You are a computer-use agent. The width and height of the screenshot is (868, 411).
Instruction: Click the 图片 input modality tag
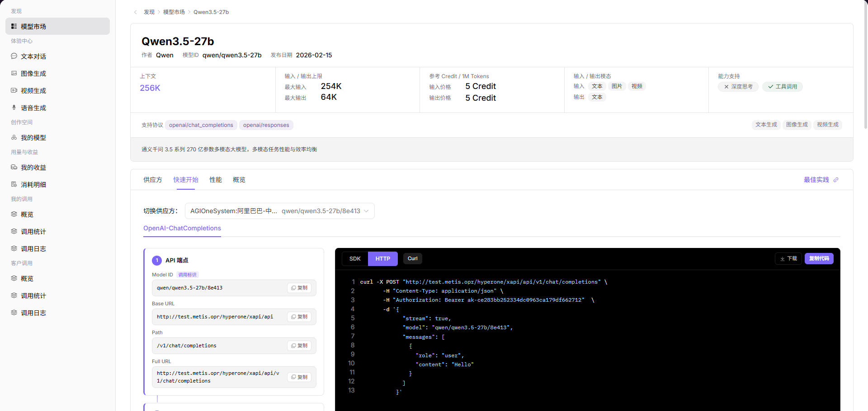point(617,86)
